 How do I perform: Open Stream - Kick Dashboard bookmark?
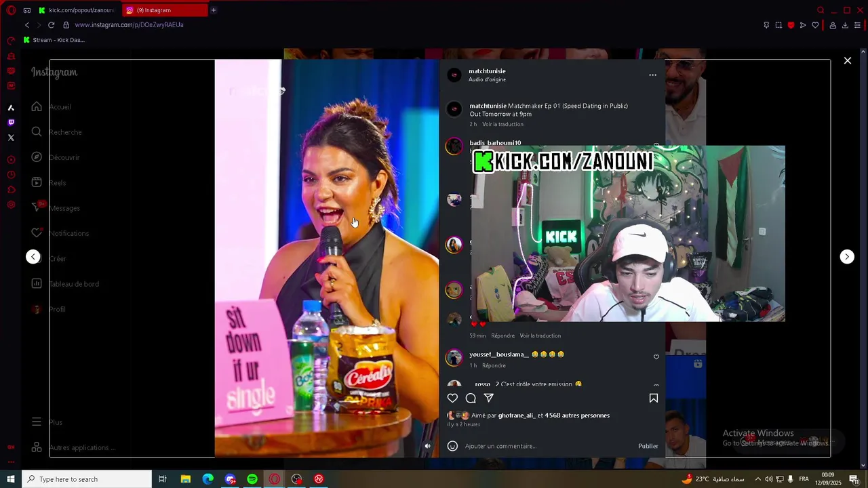[x=54, y=40]
